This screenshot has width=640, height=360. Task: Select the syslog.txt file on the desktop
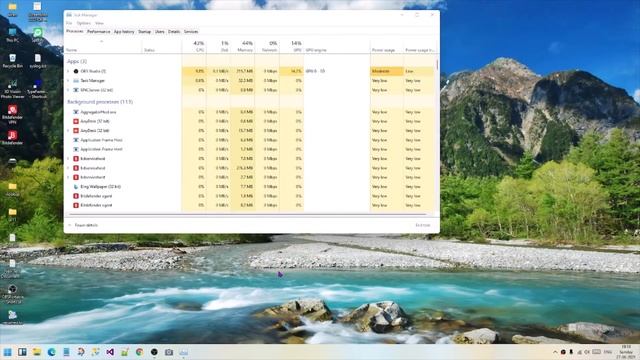point(38,61)
